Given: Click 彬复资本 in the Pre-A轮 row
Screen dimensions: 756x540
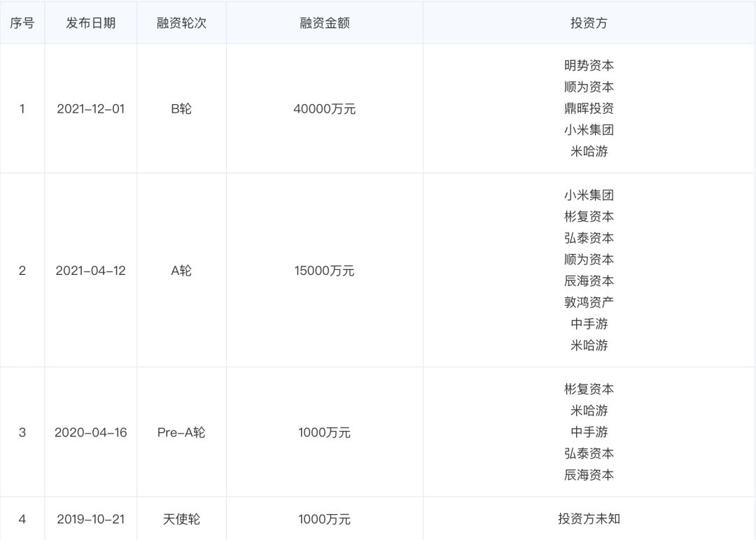Looking at the screenshot, I should pos(589,389).
